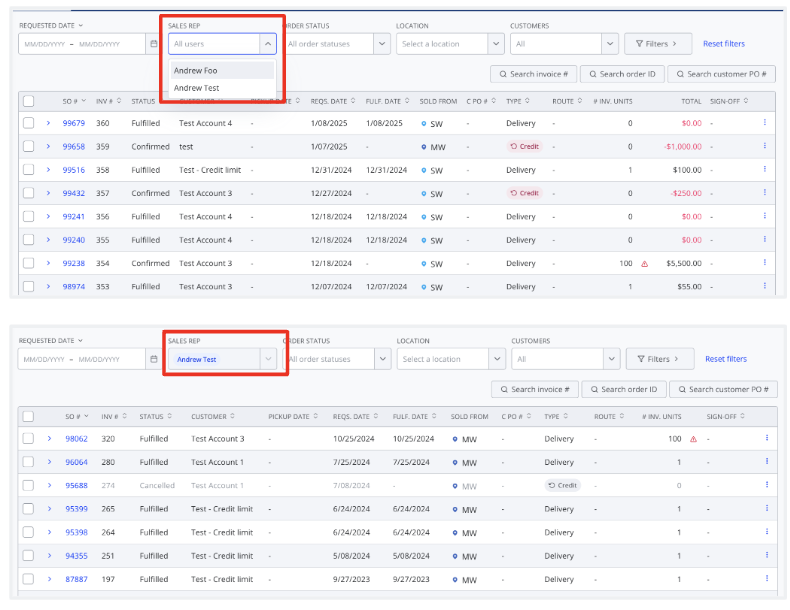
Task: Check the box for order 96064
Action: click(29, 461)
